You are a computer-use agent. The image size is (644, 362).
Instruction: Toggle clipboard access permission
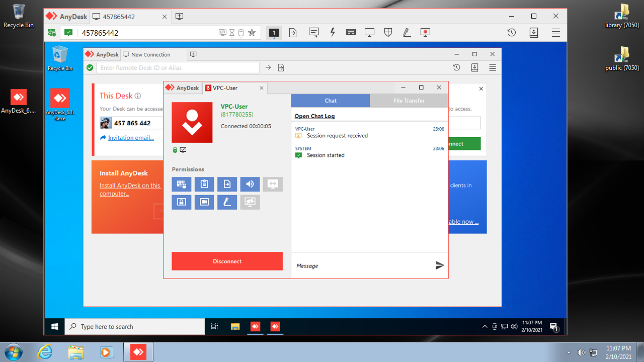click(204, 184)
